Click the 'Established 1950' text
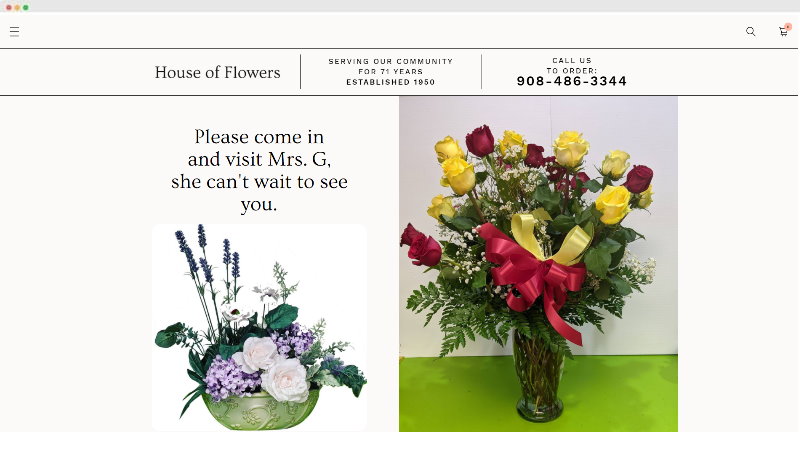This screenshot has width=800, height=469. (390, 82)
